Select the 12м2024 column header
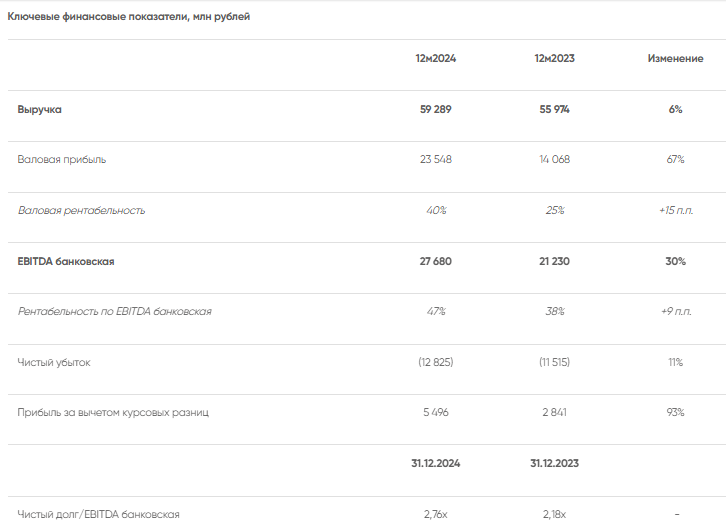The height and width of the screenshot is (528, 726). pos(435,59)
